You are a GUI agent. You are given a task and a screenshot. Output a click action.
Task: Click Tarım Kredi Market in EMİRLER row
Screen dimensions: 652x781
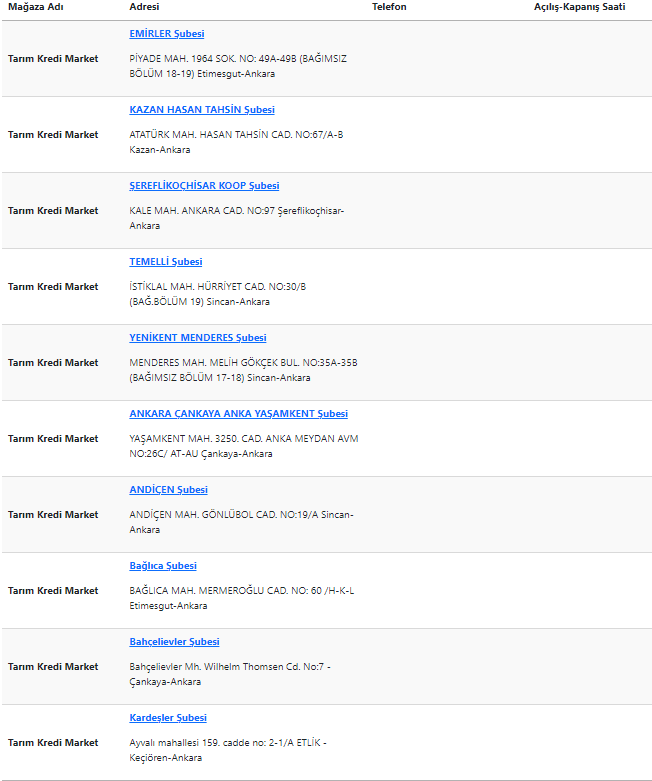[53, 59]
